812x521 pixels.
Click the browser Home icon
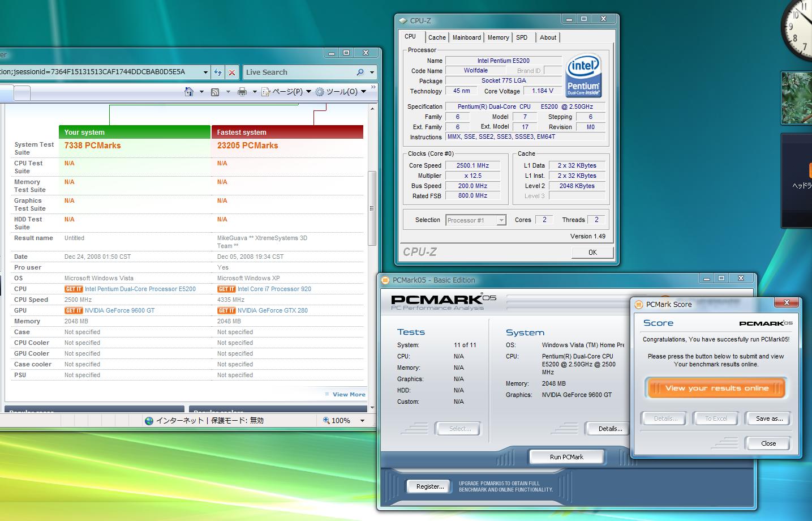pyautogui.click(x=189, y=92)
